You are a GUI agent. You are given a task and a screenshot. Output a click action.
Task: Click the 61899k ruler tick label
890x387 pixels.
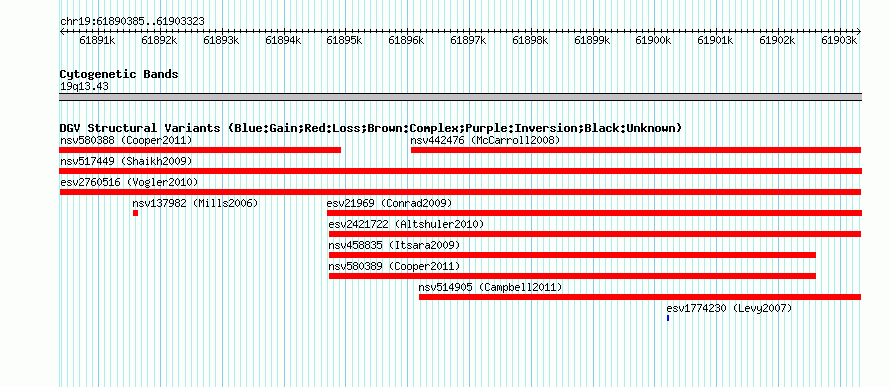point(592,40)
